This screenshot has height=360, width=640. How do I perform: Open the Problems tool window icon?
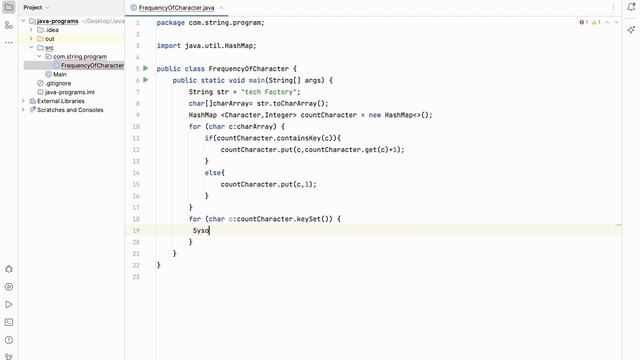point(9,340)
